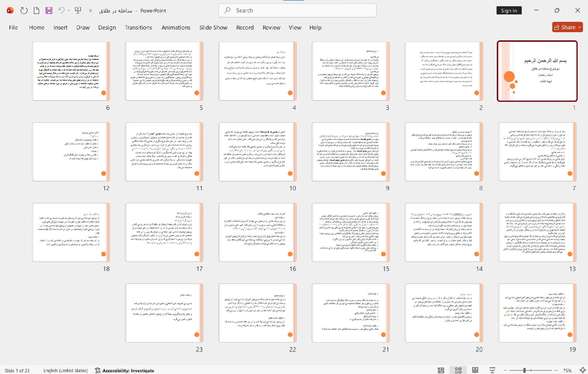Switch to the Design tab
The image size is (588, 374).
[x=107, y=27]
